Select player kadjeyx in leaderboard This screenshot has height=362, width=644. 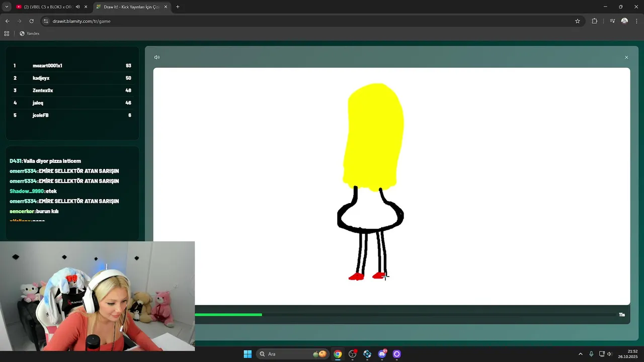click(41, 78)
